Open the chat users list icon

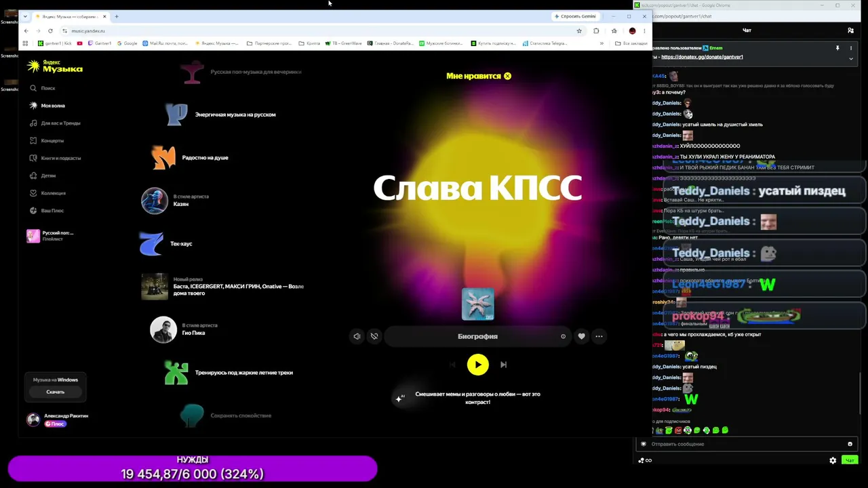point(850,30)
